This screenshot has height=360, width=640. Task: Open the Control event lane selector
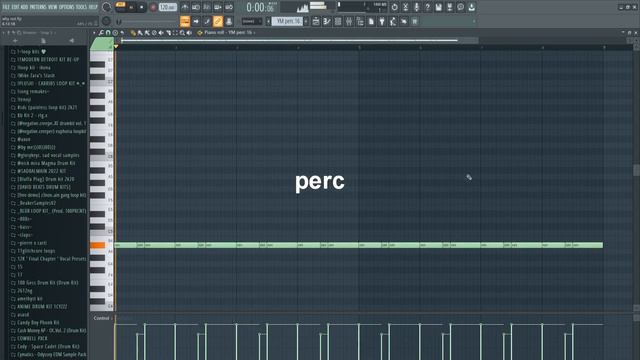102,318
